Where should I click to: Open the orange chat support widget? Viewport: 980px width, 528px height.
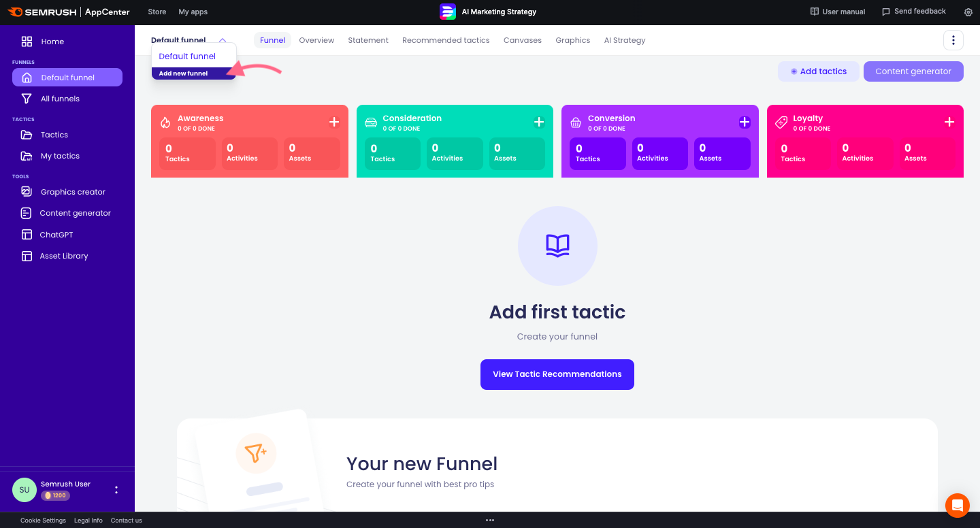click(x=958, y=506)
